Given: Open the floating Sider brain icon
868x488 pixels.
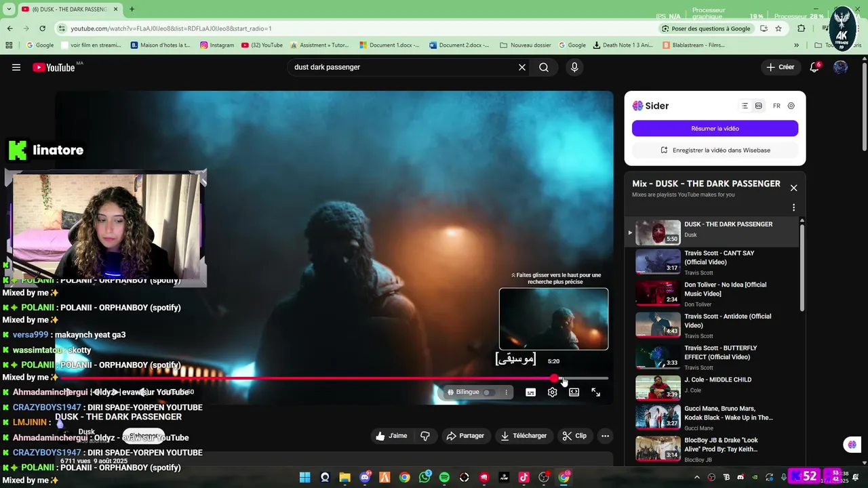Looking at the screenshot, I should (852, 445).
